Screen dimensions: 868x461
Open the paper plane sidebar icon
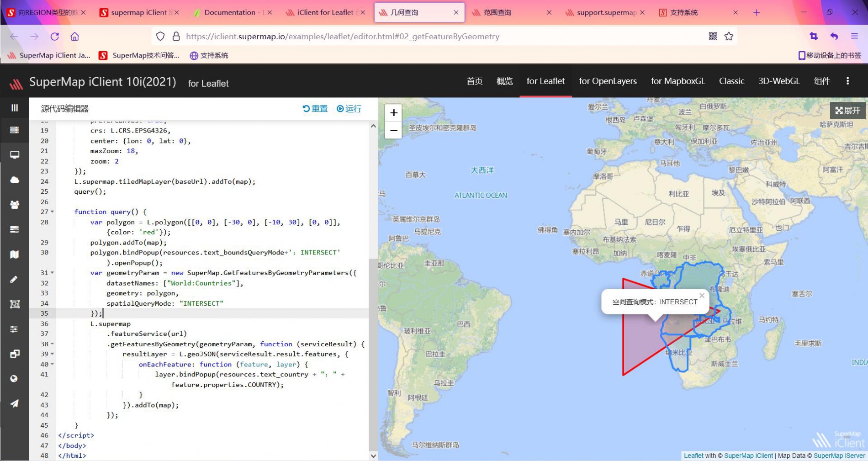point(15,403)
